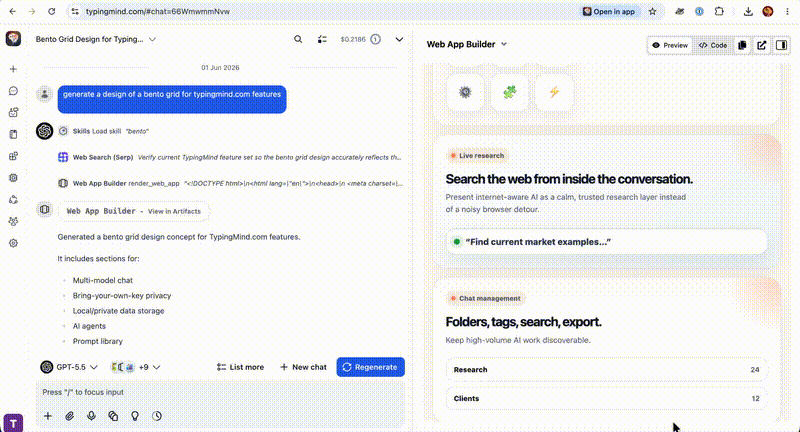Click the "Prompt library" list item
Viewport: 800px width, 432px height.
pos(97,341)
